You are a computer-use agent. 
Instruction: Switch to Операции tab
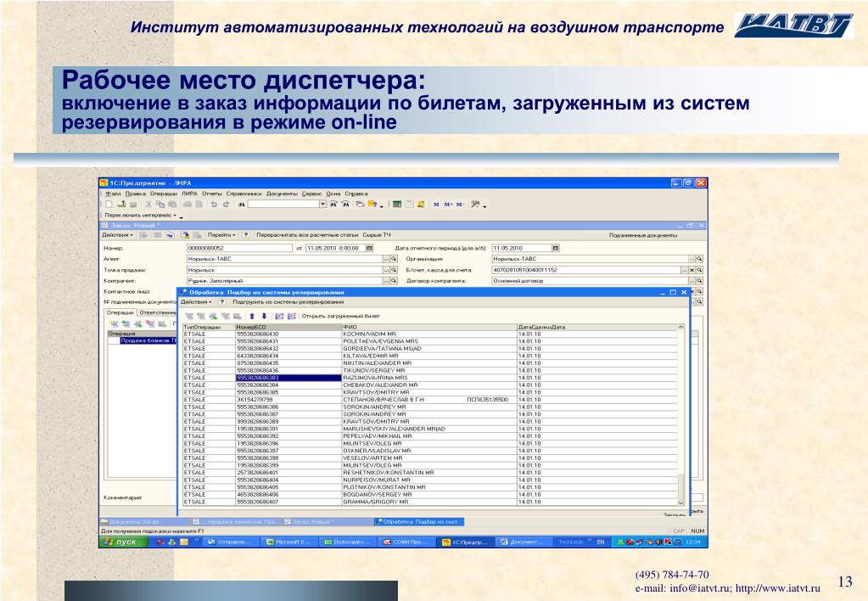[120, 313]
